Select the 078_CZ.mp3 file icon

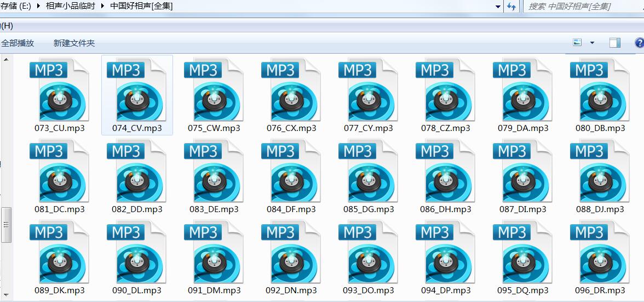click(445, 89)
